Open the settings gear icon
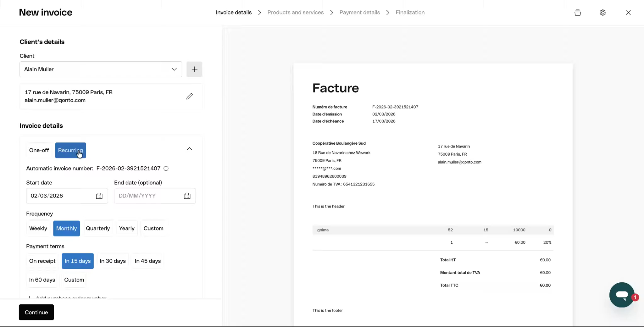644x327 pixels. 602,13
